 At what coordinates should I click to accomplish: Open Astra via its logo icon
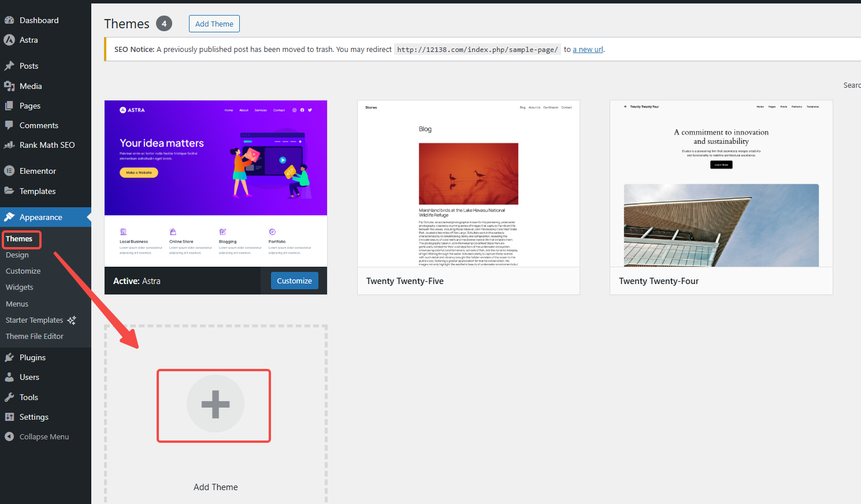click(9, 40)
